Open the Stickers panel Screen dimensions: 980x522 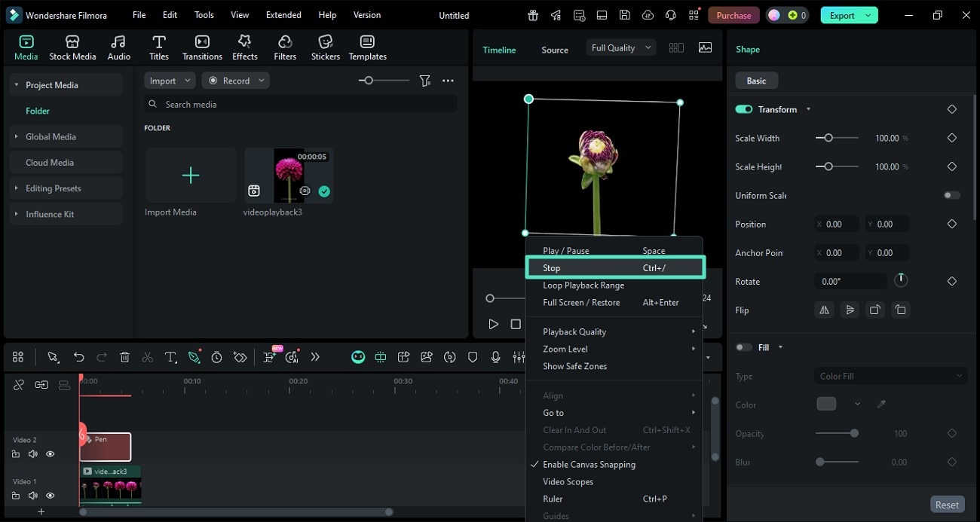[326, 47]
